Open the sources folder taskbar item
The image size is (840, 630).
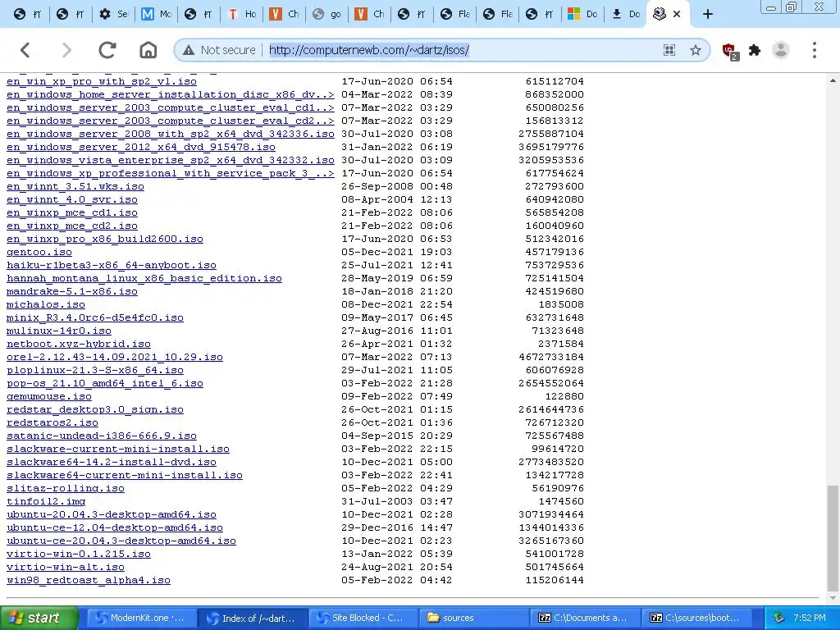[x=472, y=618]
